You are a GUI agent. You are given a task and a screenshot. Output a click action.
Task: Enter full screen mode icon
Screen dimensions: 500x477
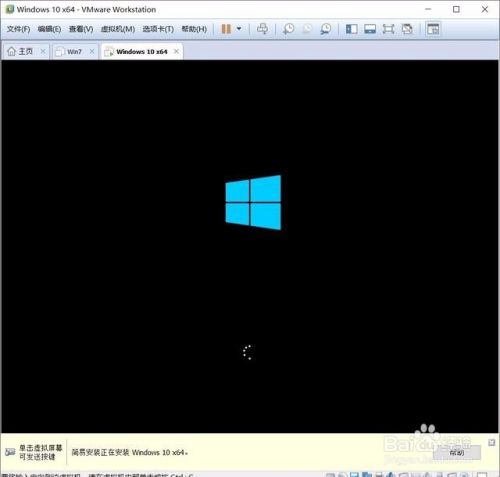(x=388, y=29)
